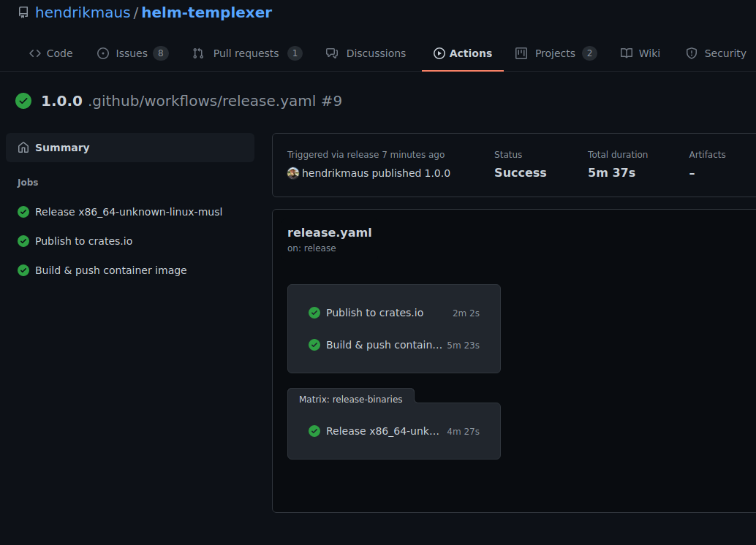The width and height of the screenshot is (756, 545).
Task: Click the 1.0.0 run title
Action: point(61,102)
